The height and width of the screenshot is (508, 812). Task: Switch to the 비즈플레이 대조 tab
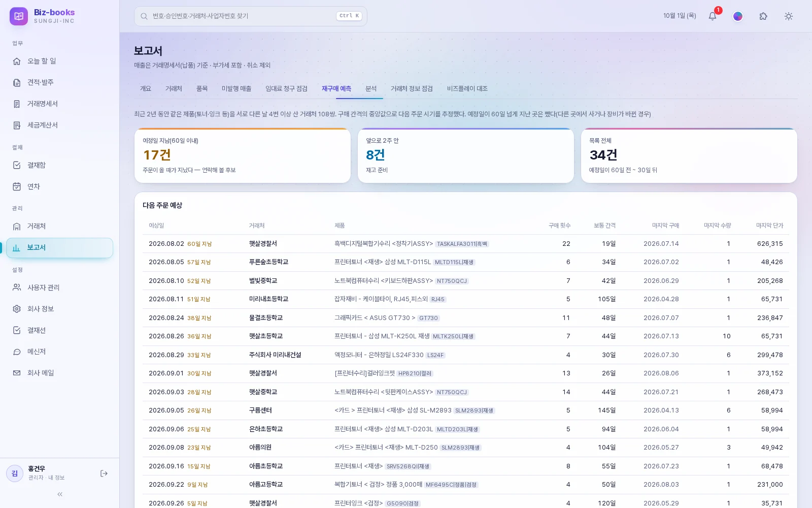tap(467, 89)
